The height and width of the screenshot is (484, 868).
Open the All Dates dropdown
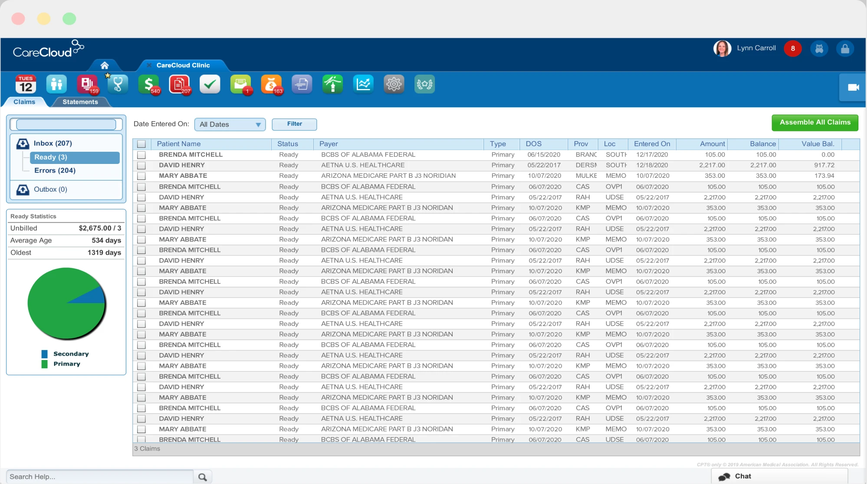point(230,124)
